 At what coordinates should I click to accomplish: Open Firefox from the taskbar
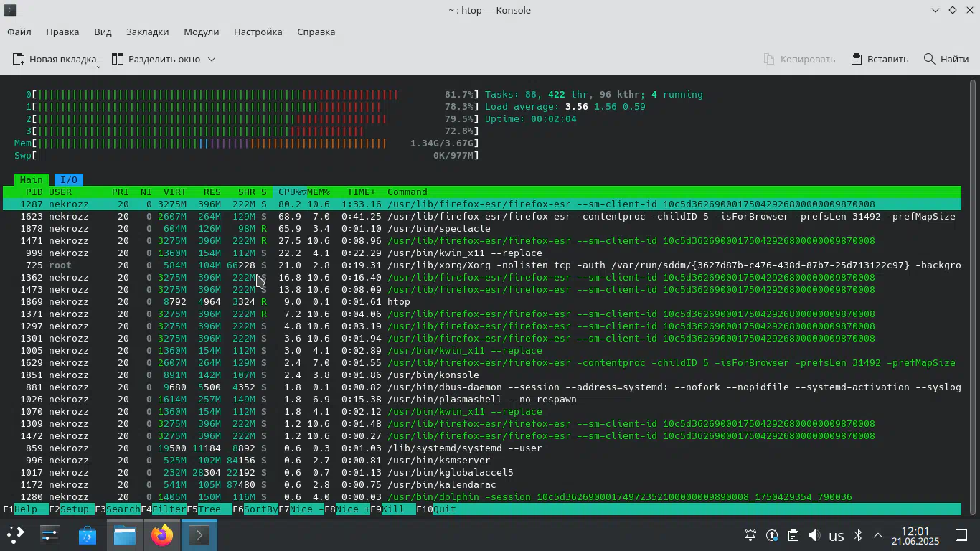coord(161,534)
